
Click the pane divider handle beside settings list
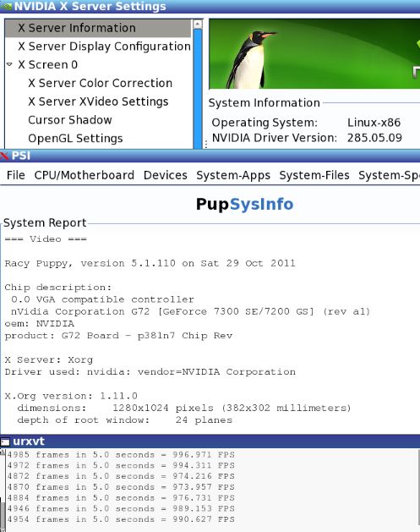coord(205,144)
